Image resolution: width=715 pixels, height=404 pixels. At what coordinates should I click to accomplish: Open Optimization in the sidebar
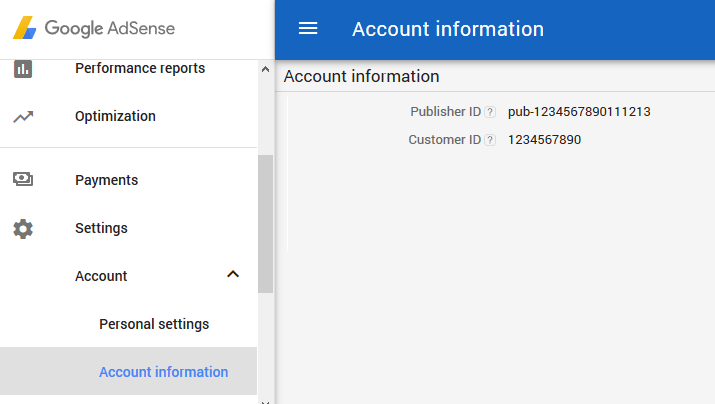click(115, 116)
